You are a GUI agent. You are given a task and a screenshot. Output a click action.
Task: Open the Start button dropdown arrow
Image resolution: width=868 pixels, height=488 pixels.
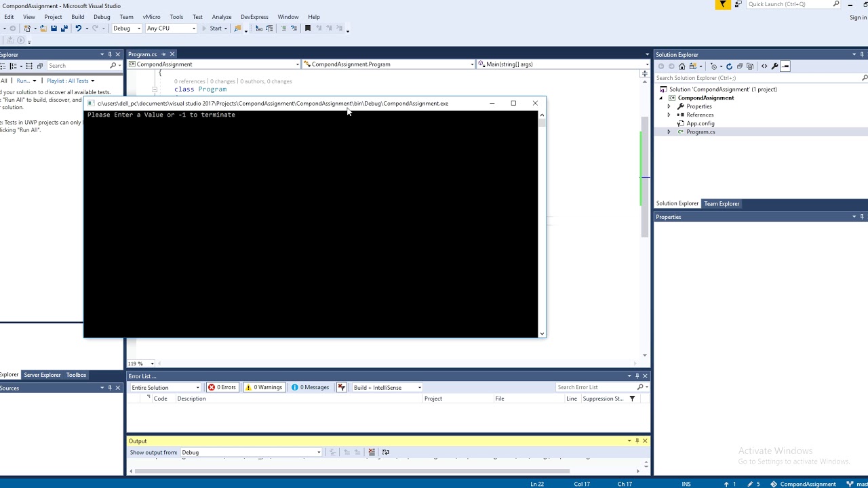(225, 28)
